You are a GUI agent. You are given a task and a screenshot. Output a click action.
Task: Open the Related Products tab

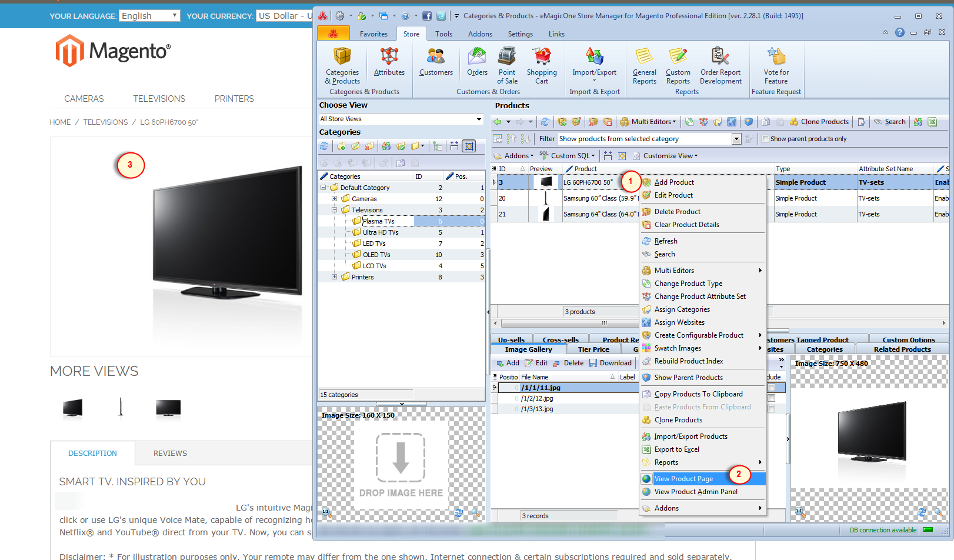(x=902, y=349)
